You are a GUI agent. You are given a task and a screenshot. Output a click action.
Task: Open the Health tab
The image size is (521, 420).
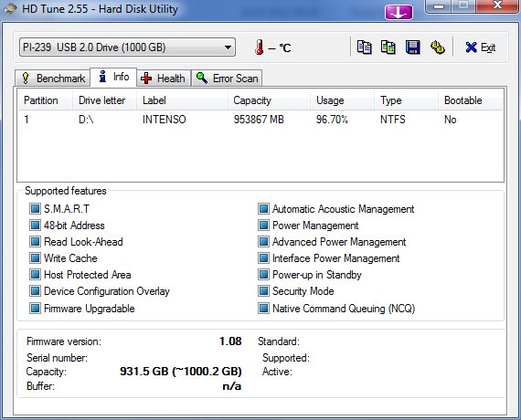tap(163, 79)
